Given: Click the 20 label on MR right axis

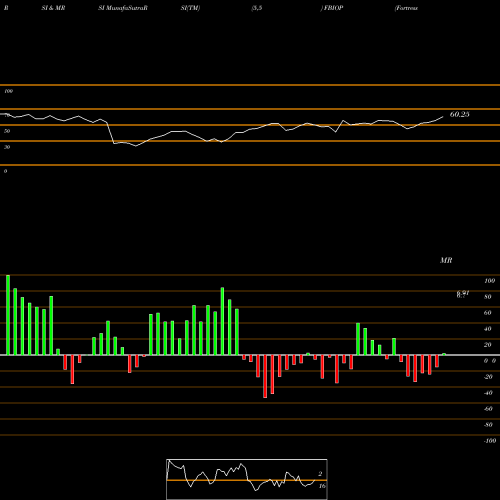Looking at the screenshot, I should (488, 345).
